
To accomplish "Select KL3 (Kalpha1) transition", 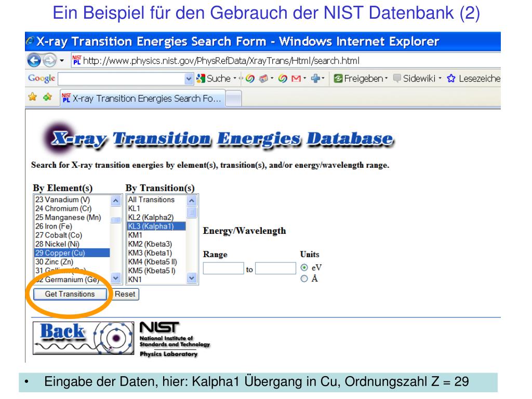I will point(156,226).
